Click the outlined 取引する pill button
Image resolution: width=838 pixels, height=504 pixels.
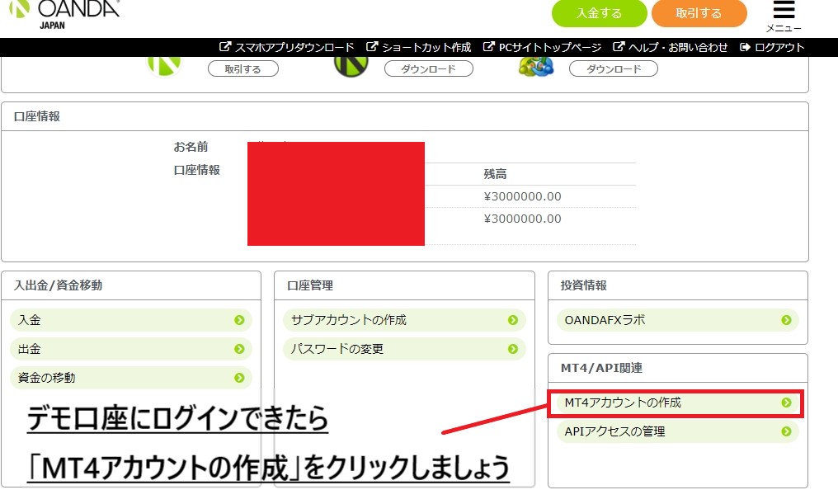(x=243, y=68)
